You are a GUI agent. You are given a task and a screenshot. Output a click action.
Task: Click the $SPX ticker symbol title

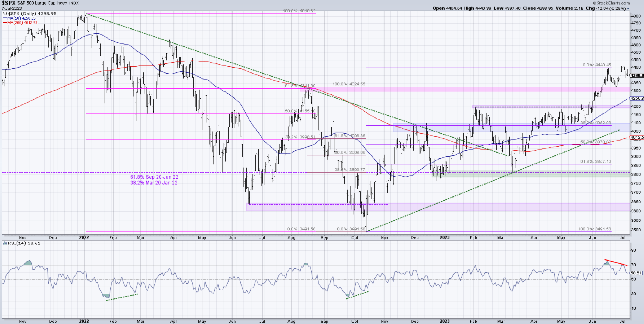[8, 3]
